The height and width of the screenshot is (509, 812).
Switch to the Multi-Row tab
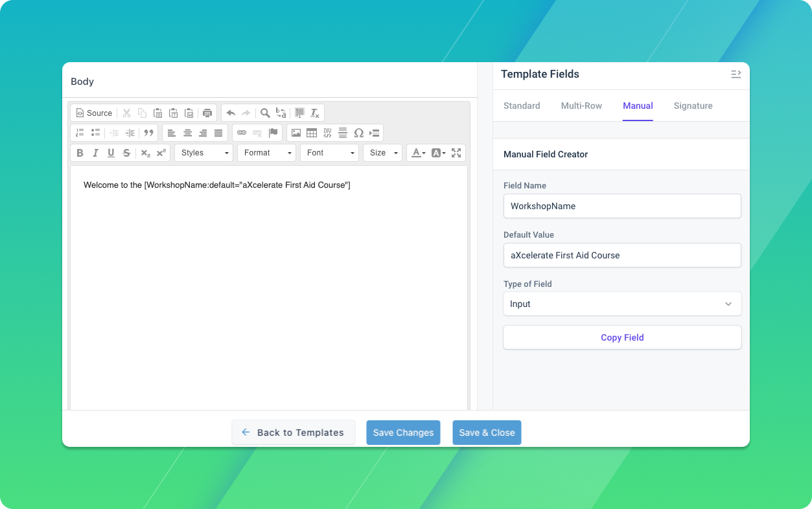pyautogui.click(x=581, y=106)
